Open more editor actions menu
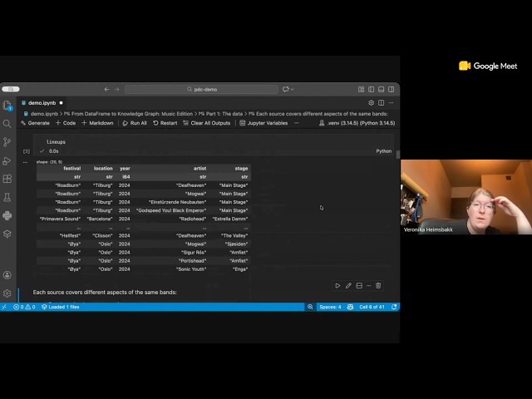The image size is (532, 399). tap(392, 103)
